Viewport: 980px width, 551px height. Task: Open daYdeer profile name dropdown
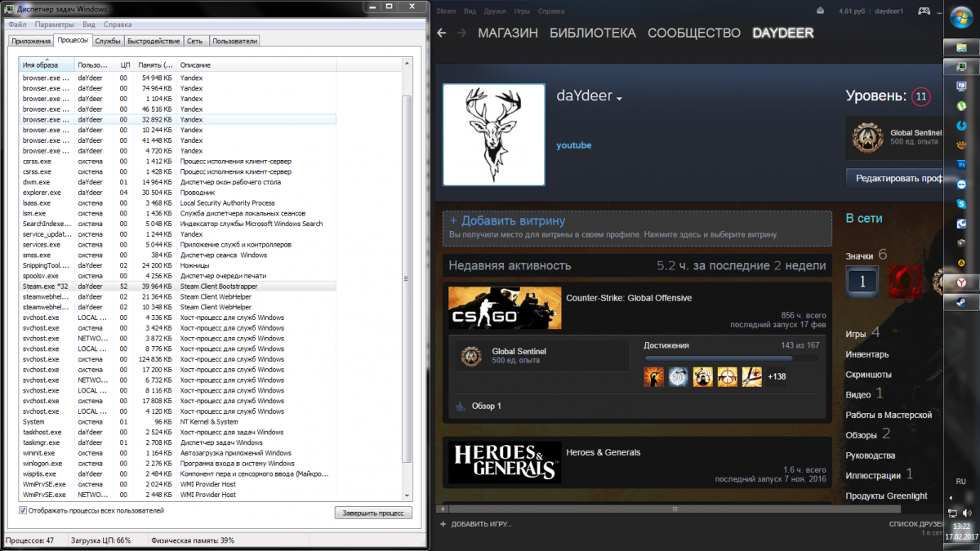(619, 98)
